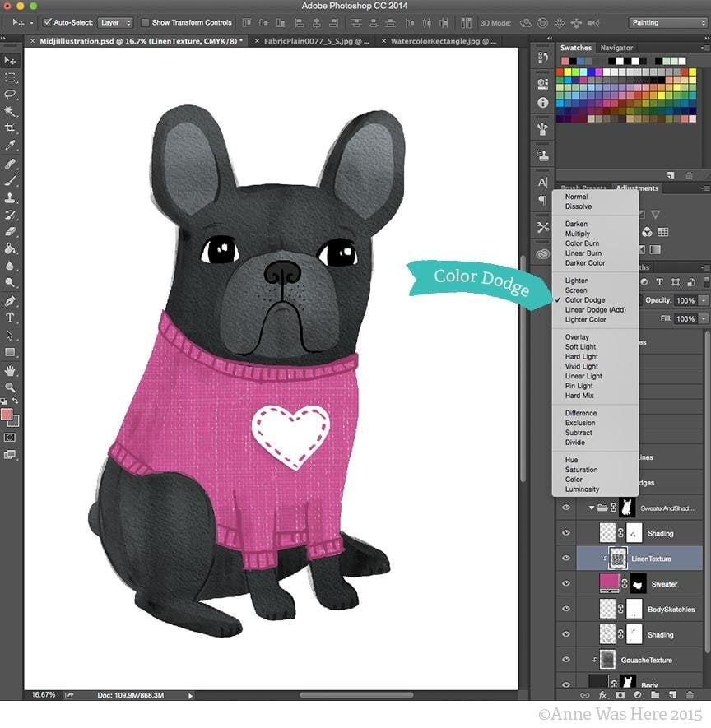Click the foreground color swatch
711x728 pixels.
pyautogui.click(x=7, y=414)
